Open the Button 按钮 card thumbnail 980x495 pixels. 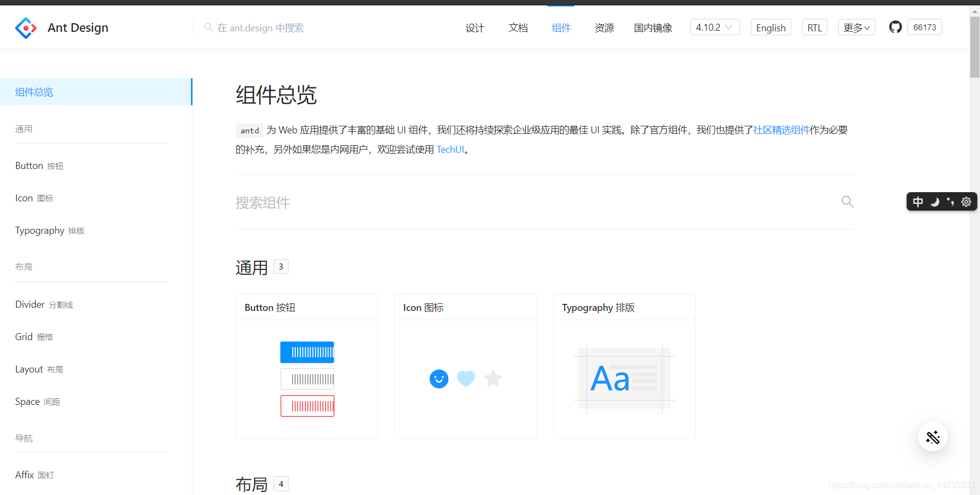pyautogui.click(x=307, y=379)
